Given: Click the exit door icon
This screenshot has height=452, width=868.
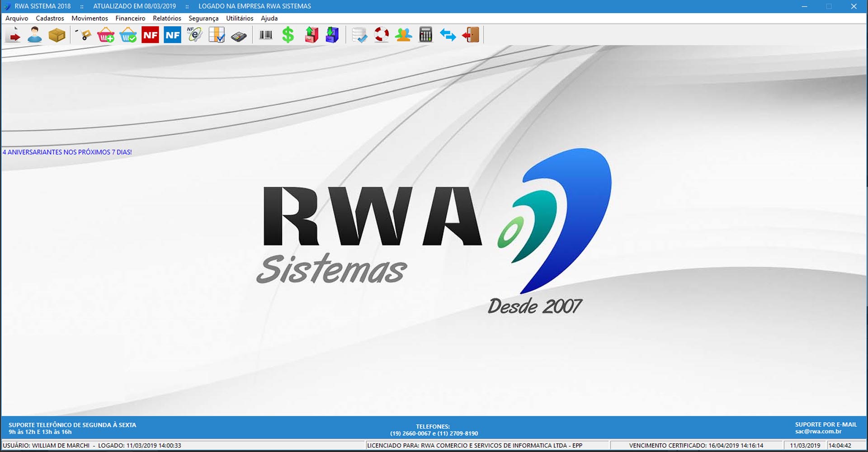Looking at the screenshot, I should point(471,35).
